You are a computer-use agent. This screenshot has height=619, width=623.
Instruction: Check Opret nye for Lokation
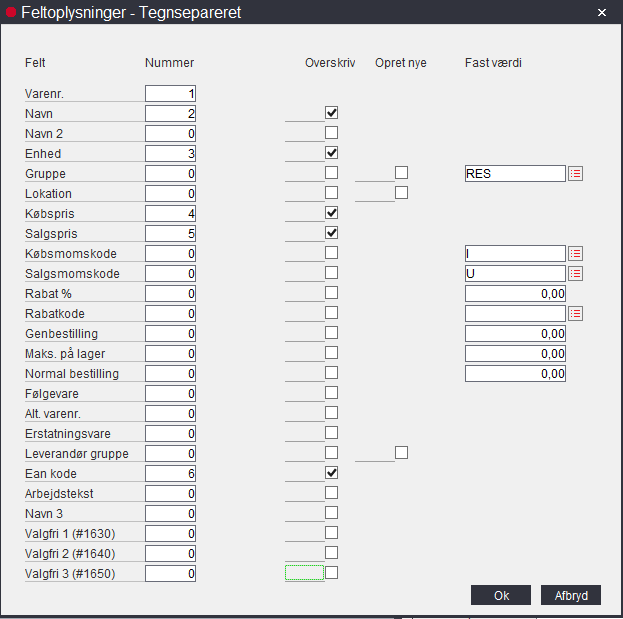[x=401, y=193]
